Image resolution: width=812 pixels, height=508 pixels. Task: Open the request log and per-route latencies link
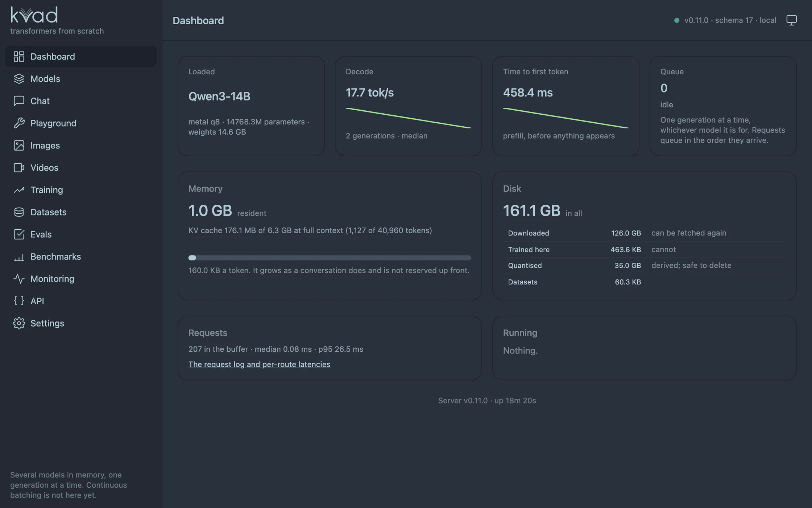click(x=259, y=364)
